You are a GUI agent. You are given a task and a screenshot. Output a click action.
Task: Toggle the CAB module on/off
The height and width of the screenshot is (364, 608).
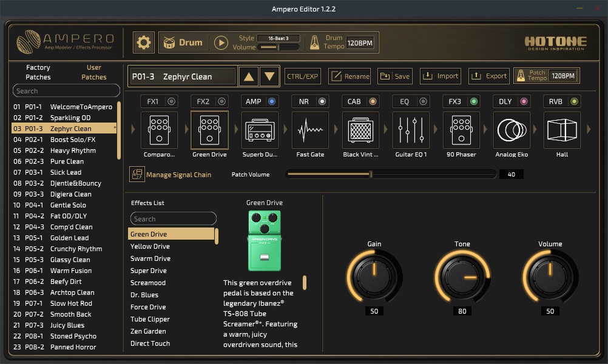coord(373,101)
